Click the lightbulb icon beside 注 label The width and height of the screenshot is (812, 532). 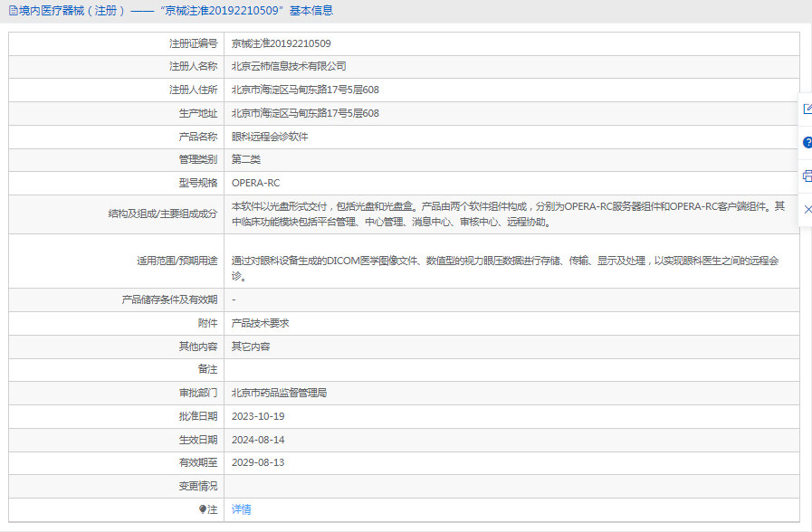(x=203, y=509)
